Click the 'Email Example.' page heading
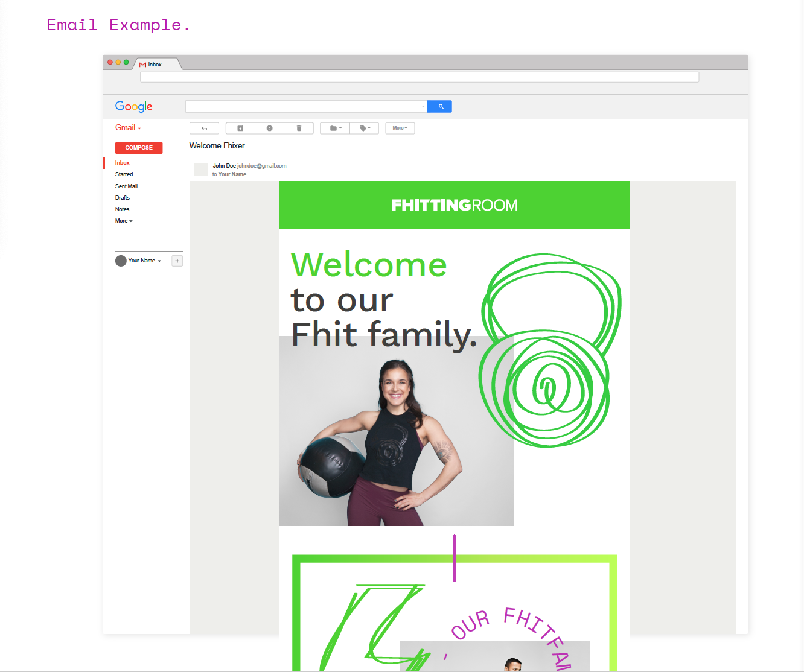This screenshot has width=804, height=672. tap(119, 25)
